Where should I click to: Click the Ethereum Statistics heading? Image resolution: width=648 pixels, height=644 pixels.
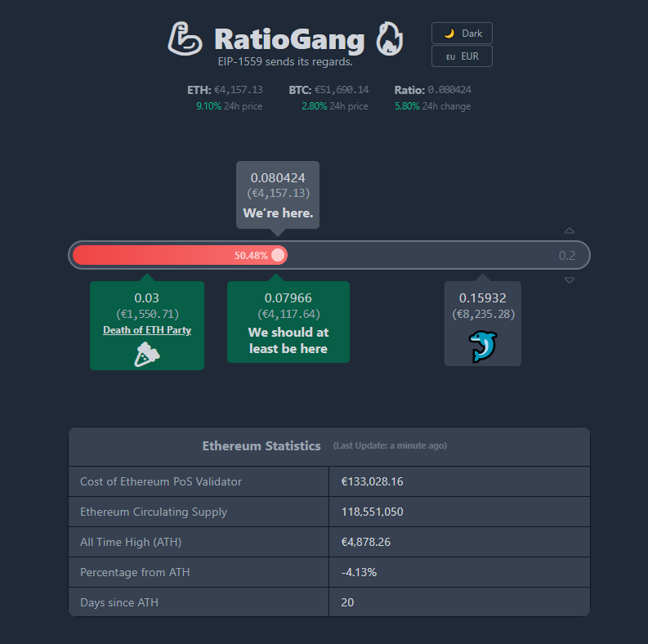click(261, 445)
